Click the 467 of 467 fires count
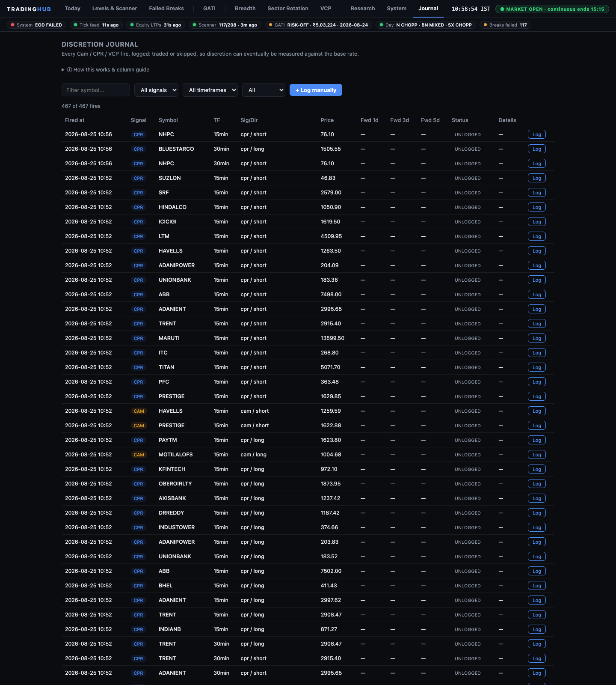 [81, 106]
